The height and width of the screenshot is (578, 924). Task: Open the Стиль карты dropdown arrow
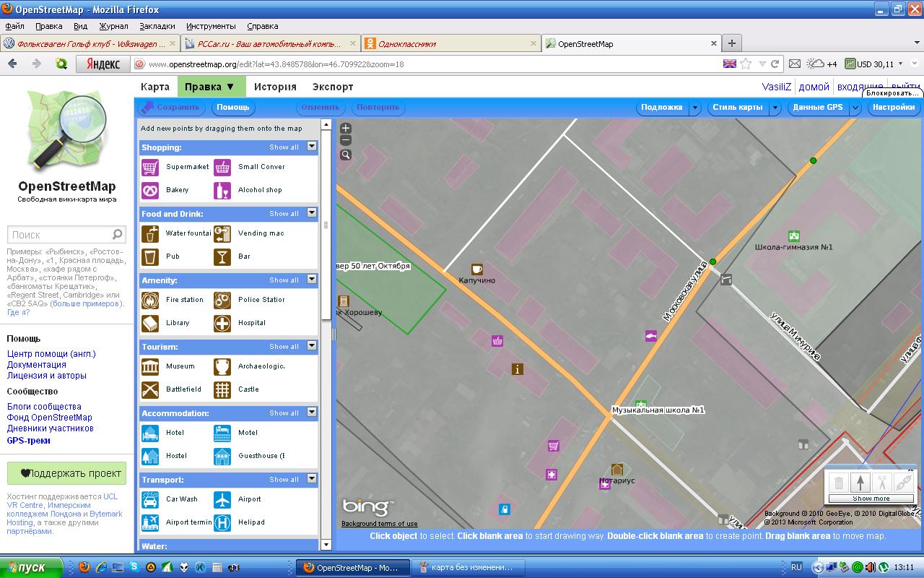[x=775, y=108]
